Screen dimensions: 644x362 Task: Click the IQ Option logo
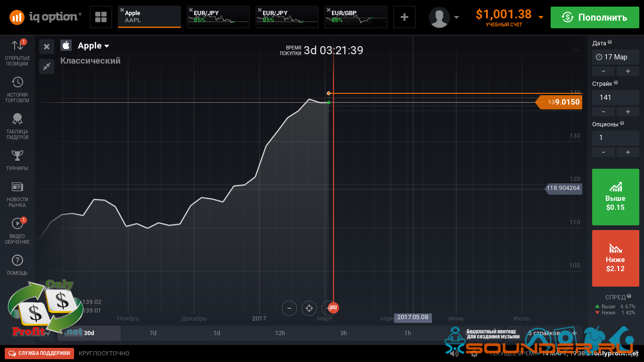pos(45,17)
